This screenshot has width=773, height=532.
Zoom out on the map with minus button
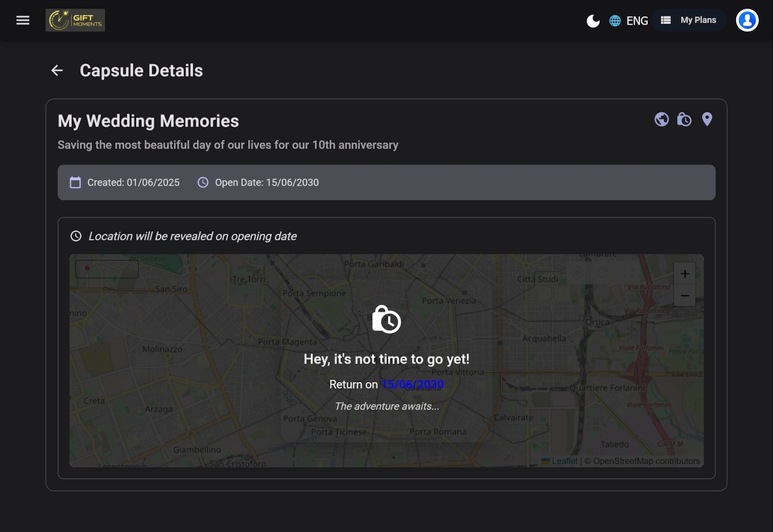pos(684,295)
